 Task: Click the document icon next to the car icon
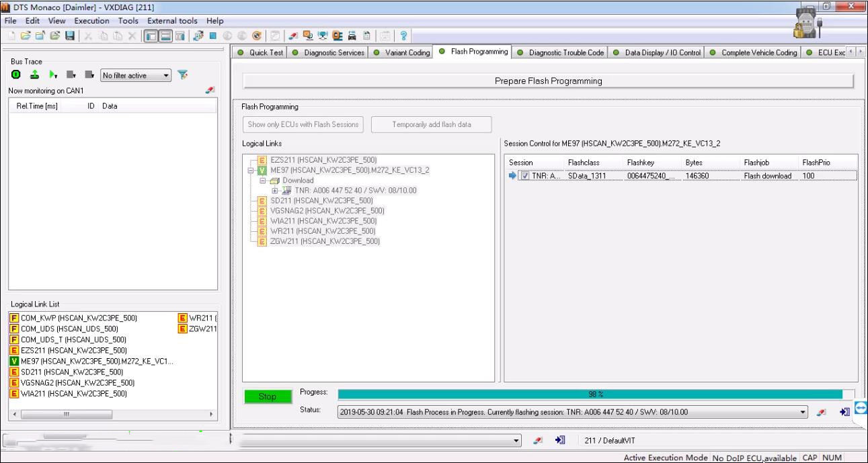point(368,36)
